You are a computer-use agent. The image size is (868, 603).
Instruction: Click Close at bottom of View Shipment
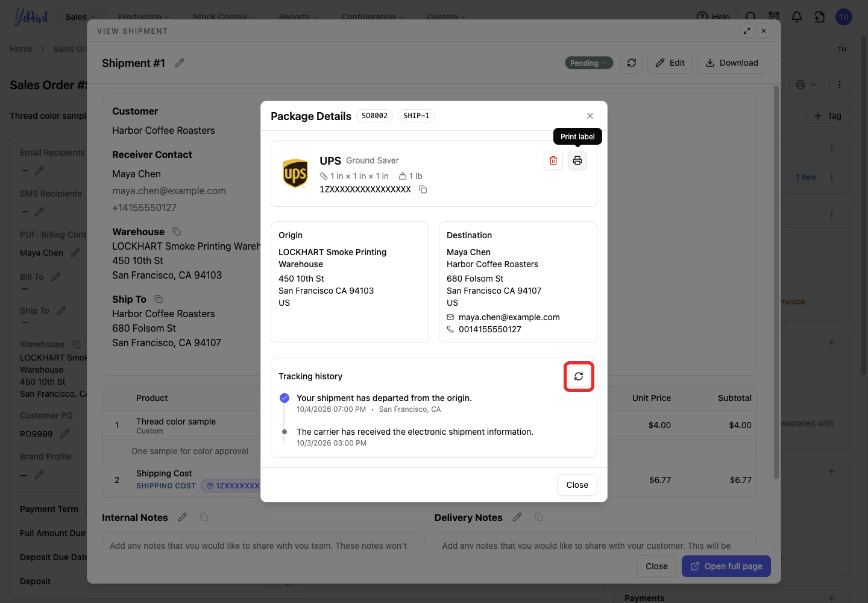pyautogui.click(x=656, y=566)
